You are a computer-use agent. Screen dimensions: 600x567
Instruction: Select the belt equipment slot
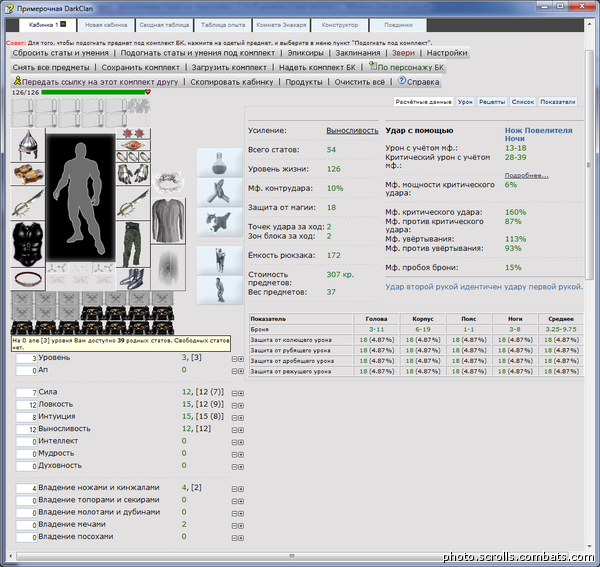(x=28, y=279)
